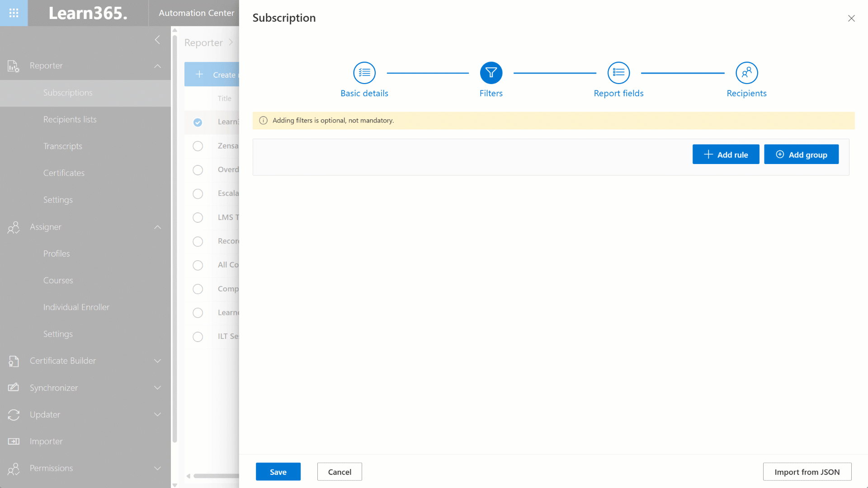The height and width of the screenshot is (488, 868).
Task: Open the app launcher grid icon
Action: click(14, 13)
